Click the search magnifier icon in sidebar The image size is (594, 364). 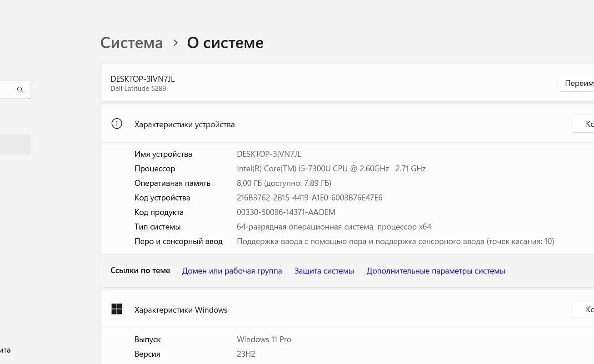20,90
